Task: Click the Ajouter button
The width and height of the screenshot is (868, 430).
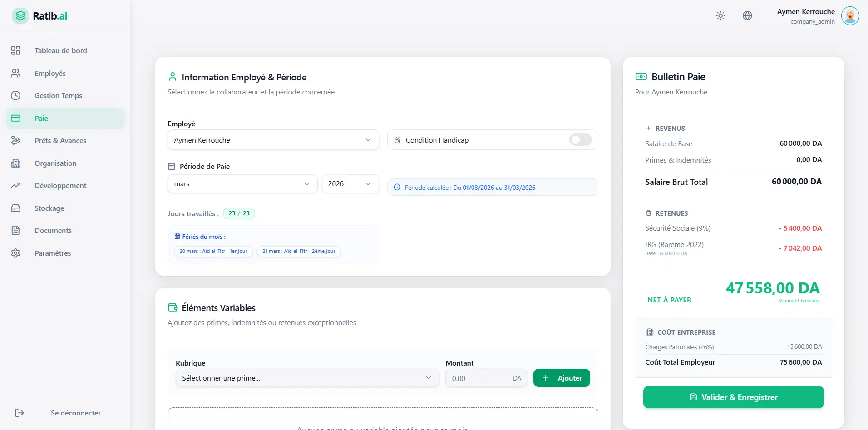Action: (x=562, y=378)
